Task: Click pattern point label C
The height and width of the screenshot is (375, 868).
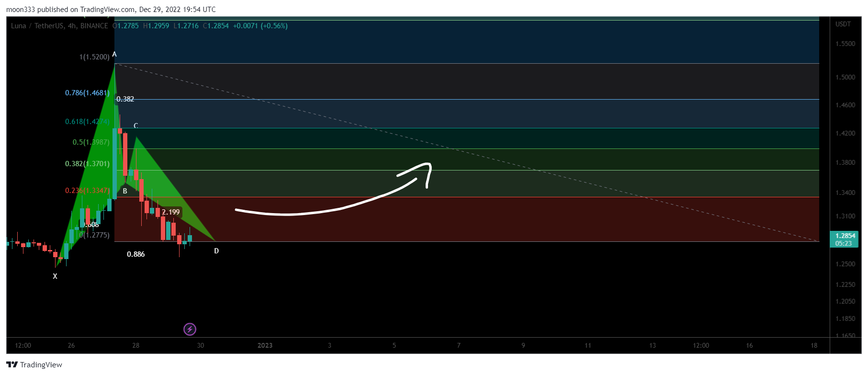Action: [x=136, y=126]
